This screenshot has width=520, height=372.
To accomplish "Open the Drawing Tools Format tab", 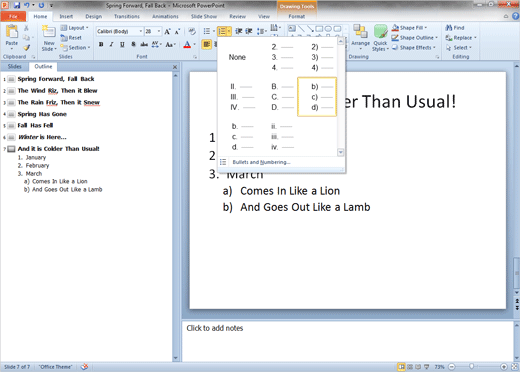I will coord(296,16).
